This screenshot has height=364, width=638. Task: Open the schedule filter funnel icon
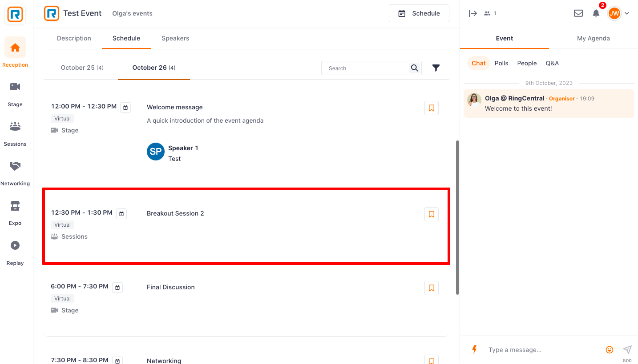coord(436,68)
